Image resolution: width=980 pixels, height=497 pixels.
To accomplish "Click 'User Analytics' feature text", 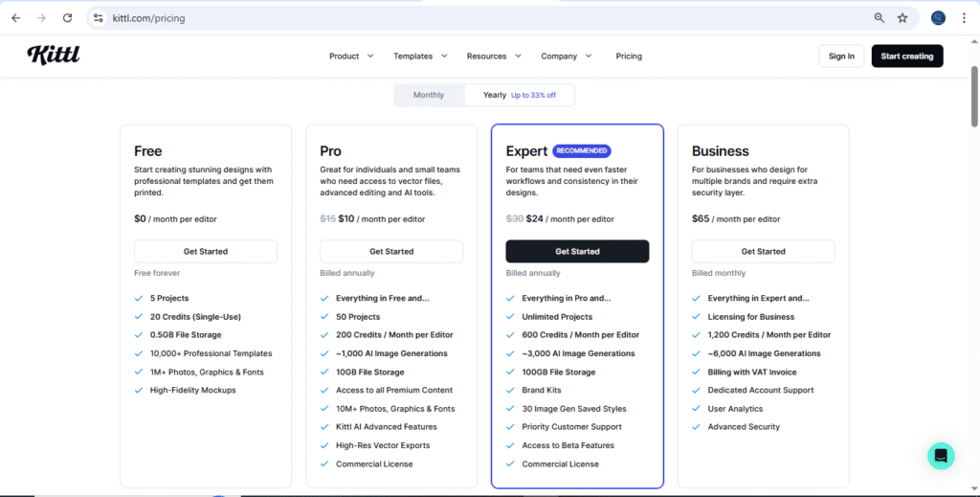I will (735, 409).
